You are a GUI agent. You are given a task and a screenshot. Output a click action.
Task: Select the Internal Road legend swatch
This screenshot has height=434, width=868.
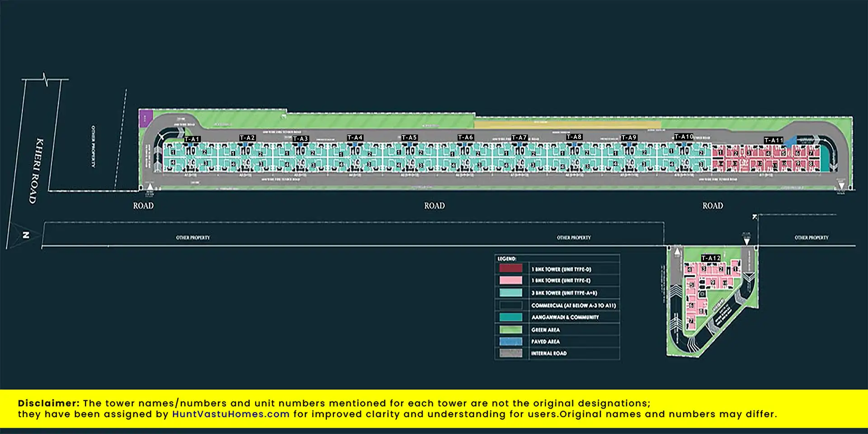(x=511, y=353)
